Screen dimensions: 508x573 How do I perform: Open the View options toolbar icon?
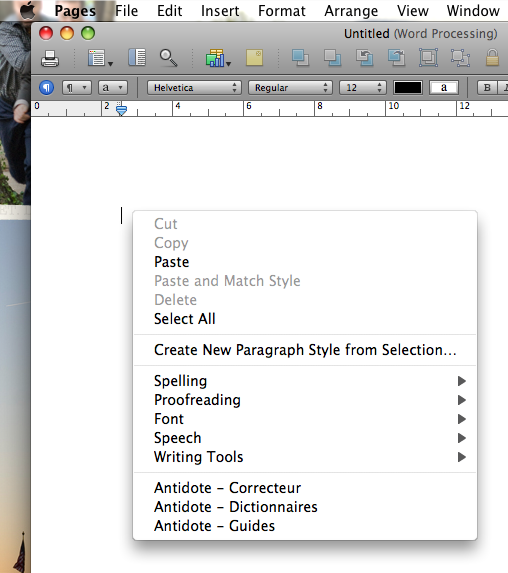(x=100, y=58)
